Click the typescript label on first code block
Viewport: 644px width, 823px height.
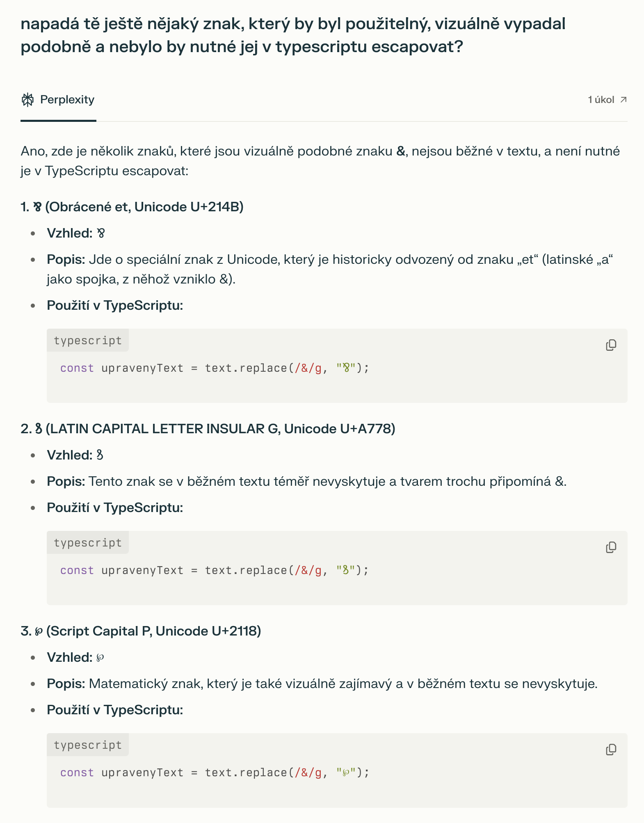pyautogui.click(x=88, y=341)
